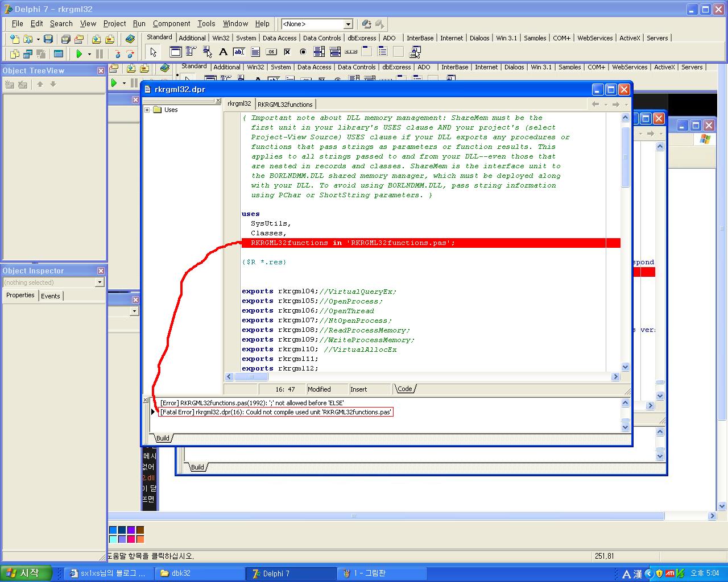Click Remove File from Project icon
The height and width of the screenshot is (582, 728).
(x=110, y=39)
